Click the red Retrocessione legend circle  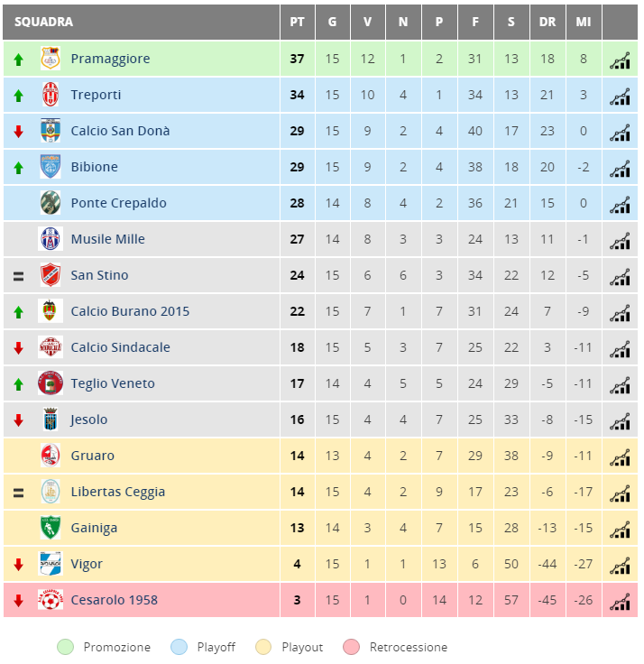click(352, 647)
